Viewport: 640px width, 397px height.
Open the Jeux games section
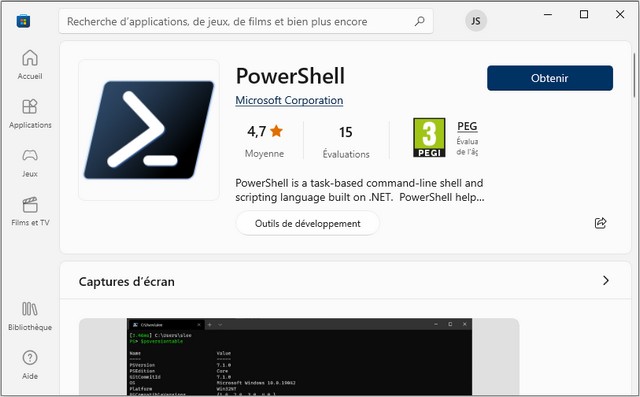pos(30,162)
